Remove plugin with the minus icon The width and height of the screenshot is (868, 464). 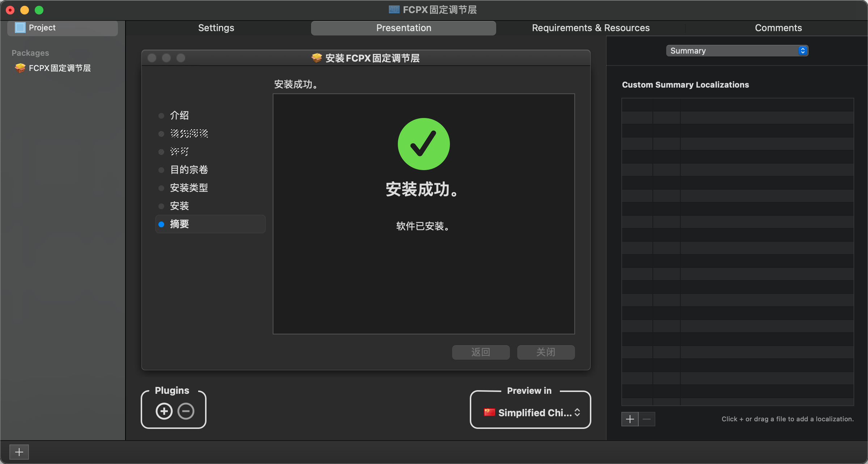click(x=186, y=411)
